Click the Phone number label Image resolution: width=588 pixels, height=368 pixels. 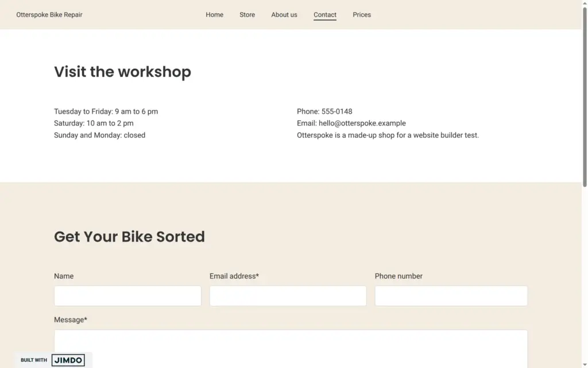tap(399, 276)
